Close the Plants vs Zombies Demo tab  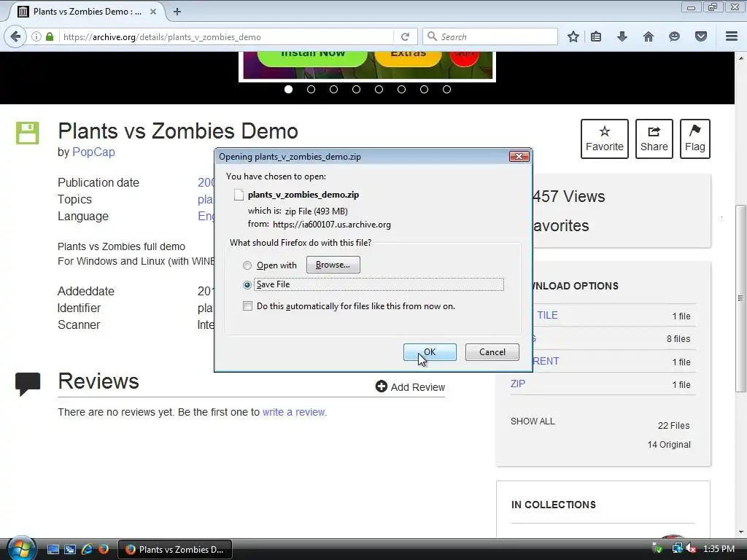point(153,12)
